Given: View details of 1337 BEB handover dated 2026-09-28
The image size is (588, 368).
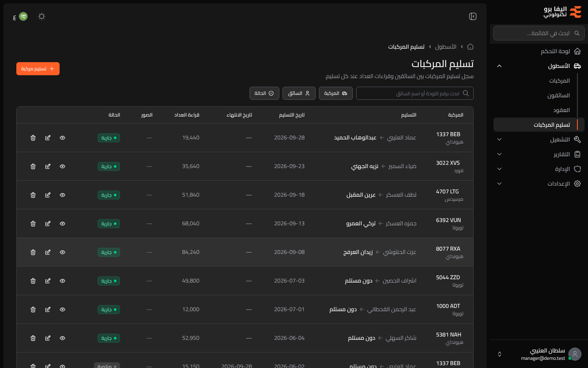Looking at the screenshot, I should click(62, 138).
